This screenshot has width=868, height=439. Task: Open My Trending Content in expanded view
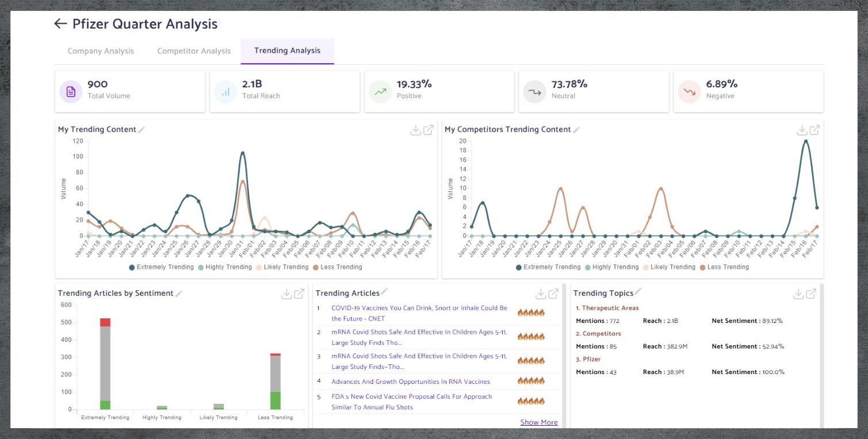pyautogui.click(x=429, y=130)
